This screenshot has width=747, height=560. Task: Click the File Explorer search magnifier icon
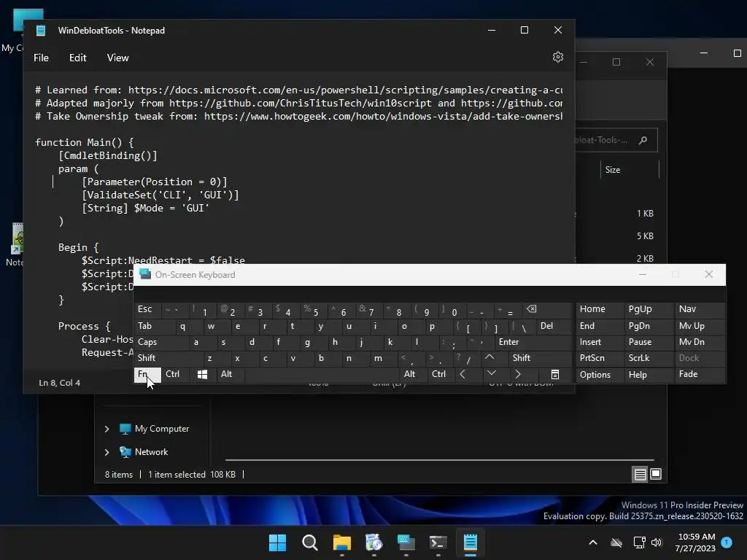coord(643,140)
